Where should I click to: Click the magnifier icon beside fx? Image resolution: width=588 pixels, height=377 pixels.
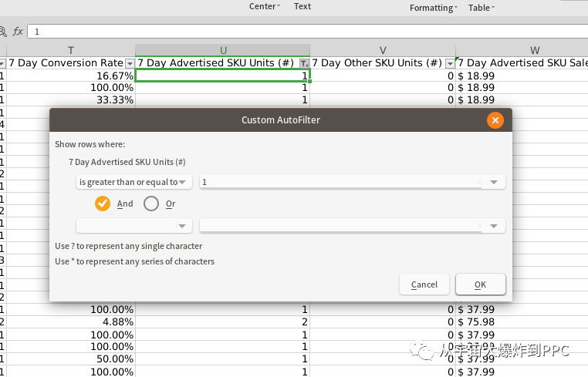[x=3, y=32]
